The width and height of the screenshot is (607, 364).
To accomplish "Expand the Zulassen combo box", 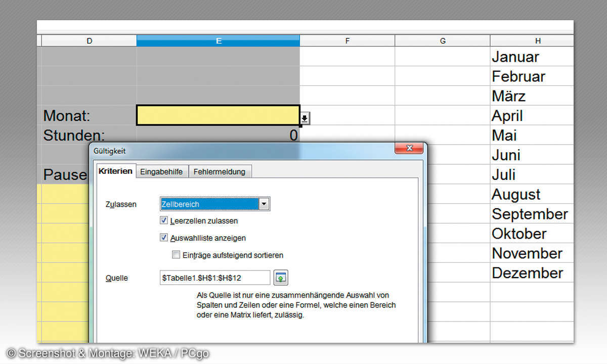I will coord(264,204).
